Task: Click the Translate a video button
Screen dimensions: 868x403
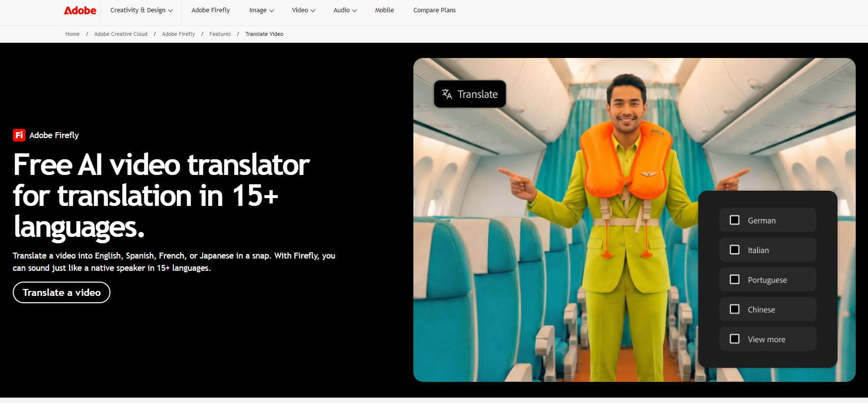Action: (61, 292)
